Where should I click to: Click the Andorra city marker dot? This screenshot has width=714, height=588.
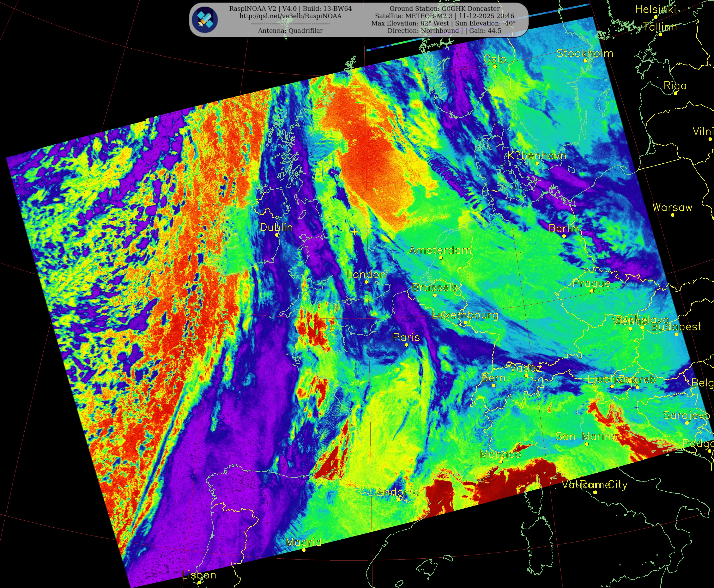[399, 499]
